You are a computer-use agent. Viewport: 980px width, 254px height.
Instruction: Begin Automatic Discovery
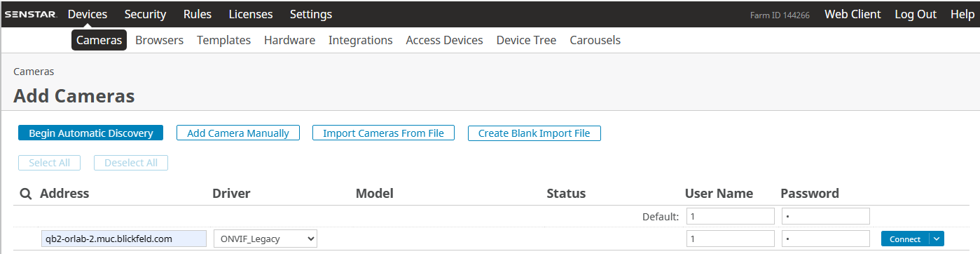(91, 133)
